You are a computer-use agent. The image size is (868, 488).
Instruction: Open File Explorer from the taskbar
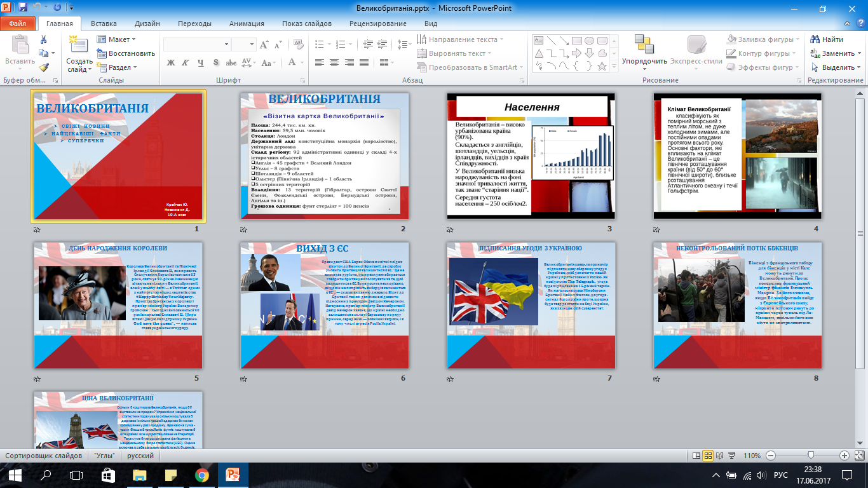point(139,475)
